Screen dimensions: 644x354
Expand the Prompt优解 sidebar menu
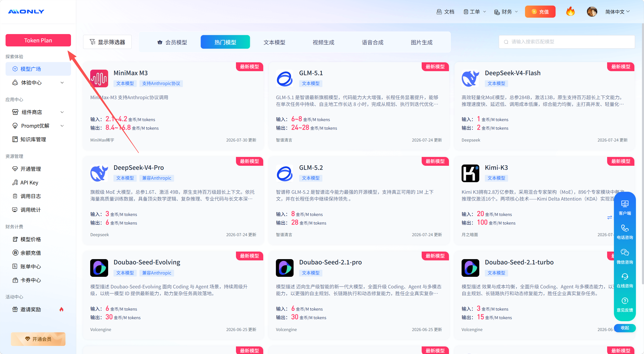(38, 126)
